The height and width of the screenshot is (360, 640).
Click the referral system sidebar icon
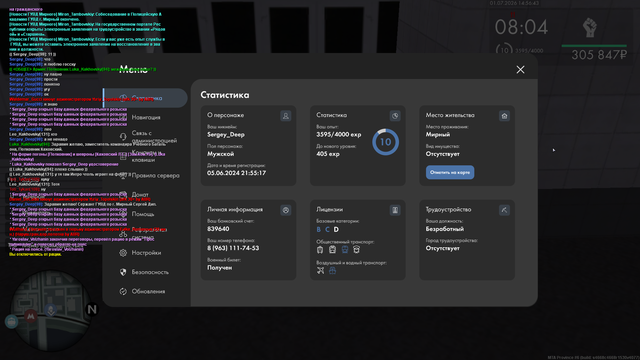tap(123, 233)
